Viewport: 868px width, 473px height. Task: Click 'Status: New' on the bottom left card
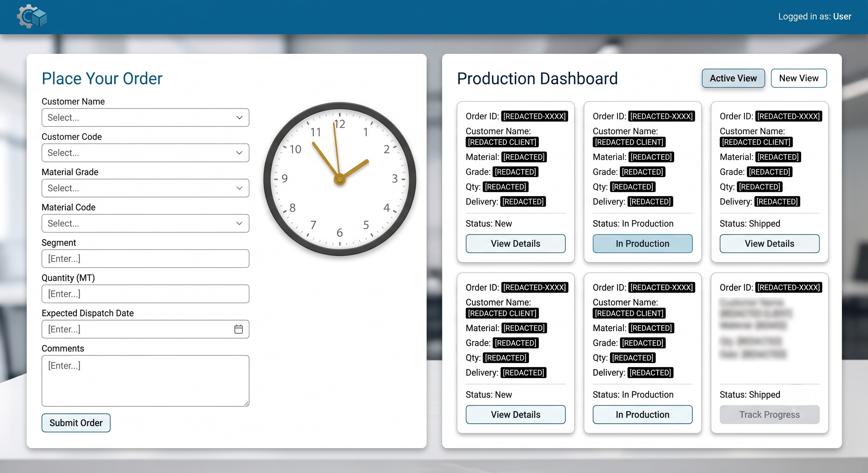pos(489,394)
